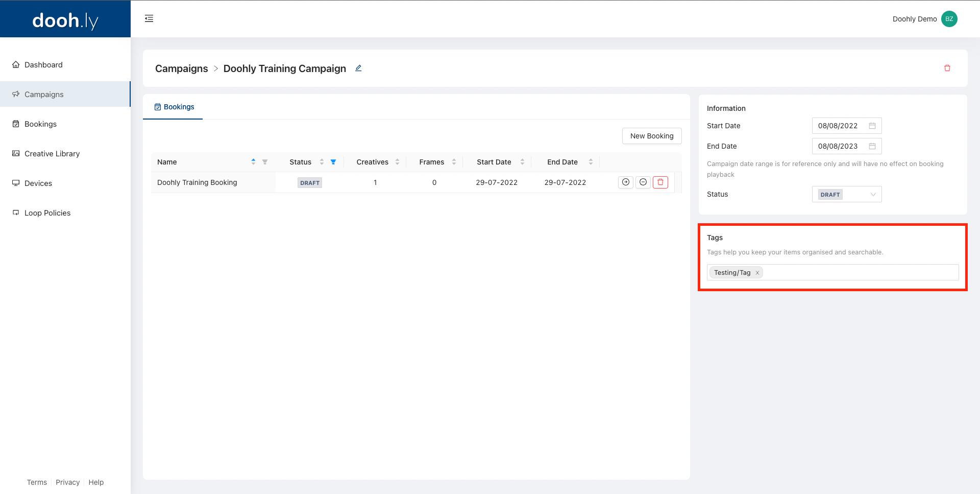Viewport: 980px width, 494px height.
Task: Open the Name column filter
Action: point(265,162)
